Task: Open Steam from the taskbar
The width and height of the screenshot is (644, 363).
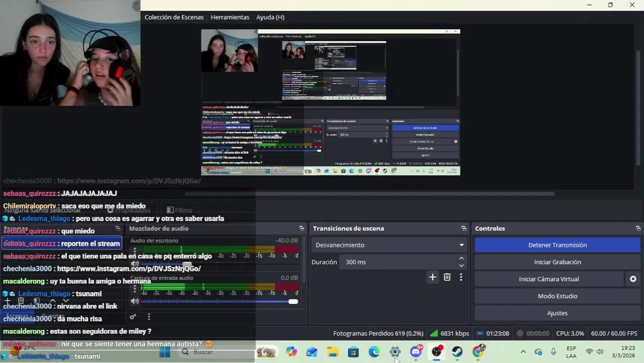Action: tap(457, 351)
